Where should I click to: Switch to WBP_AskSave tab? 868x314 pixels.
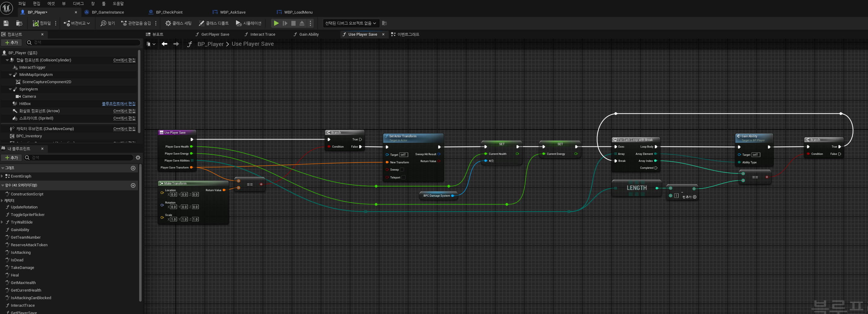pos(232,12)
